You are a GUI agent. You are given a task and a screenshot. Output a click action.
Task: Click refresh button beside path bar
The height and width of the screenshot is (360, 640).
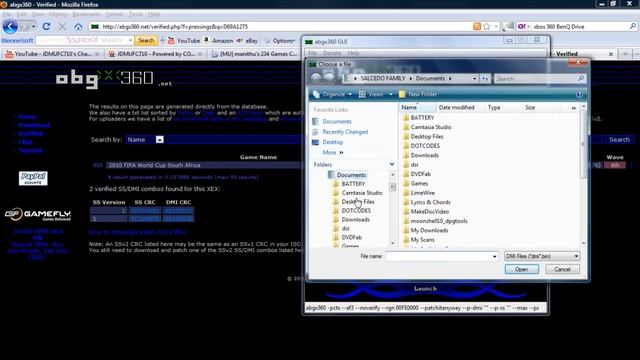point(484,78)
